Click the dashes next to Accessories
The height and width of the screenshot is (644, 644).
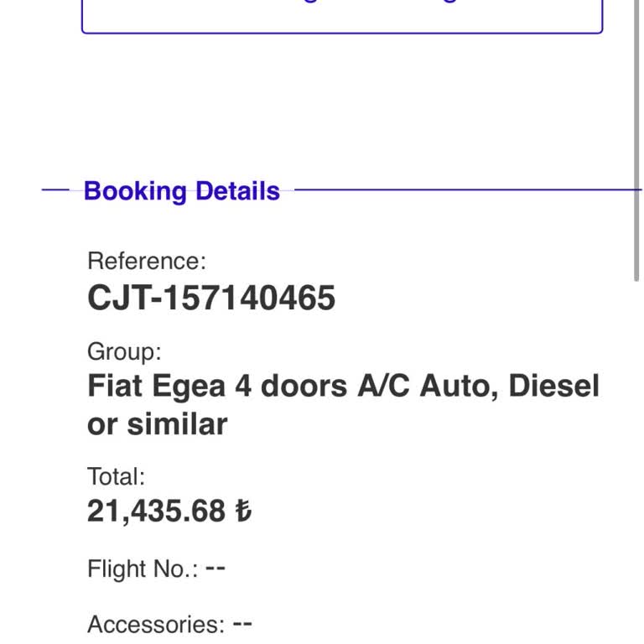[242, 623]
